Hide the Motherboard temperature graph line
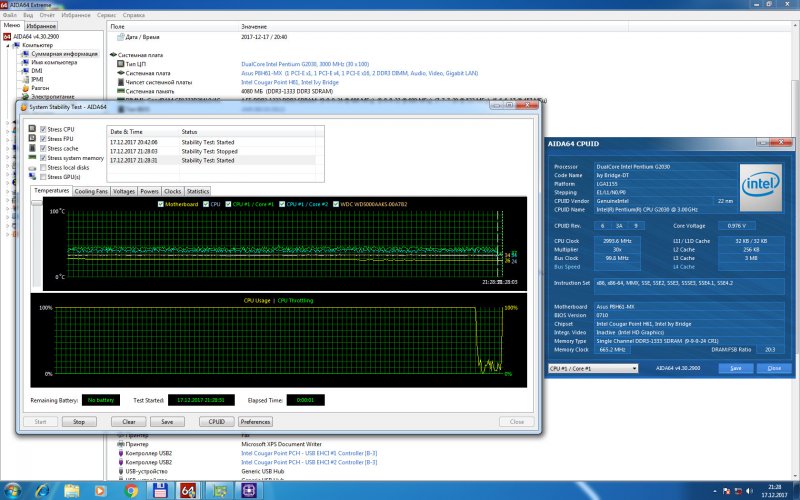 tap(161, 203)
